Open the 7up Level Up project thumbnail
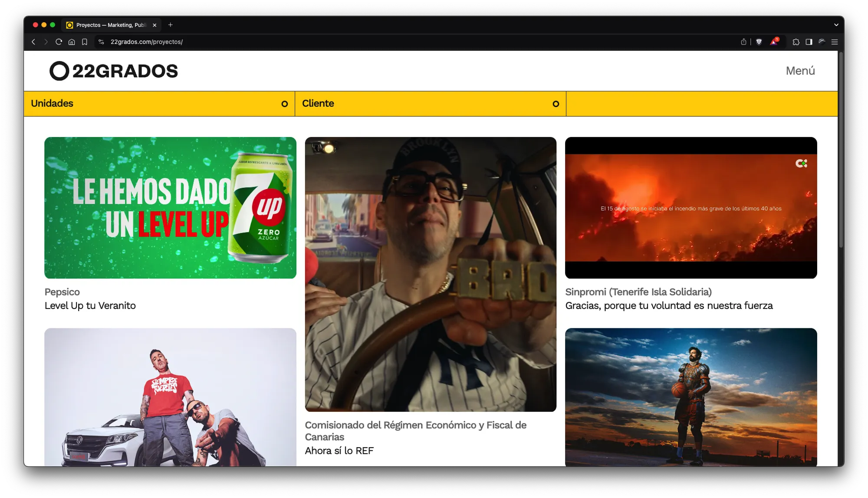The image size is (868, 498). (170, 208)
